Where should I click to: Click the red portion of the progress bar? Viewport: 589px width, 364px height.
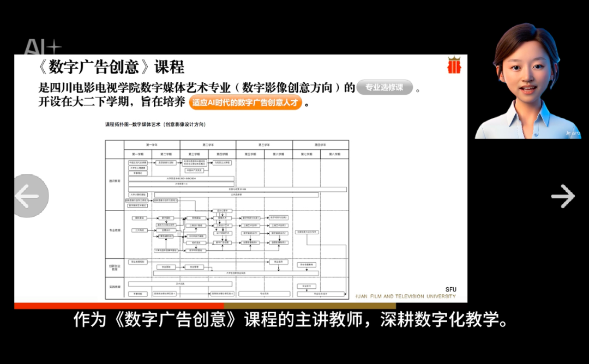tap(119, 306)
